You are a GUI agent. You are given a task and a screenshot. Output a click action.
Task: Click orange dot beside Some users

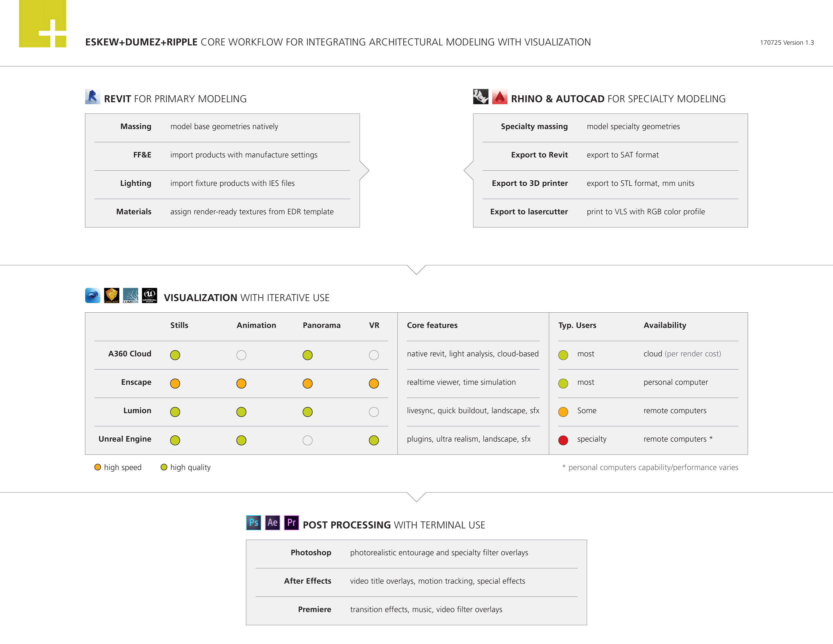(x=563, y=412)
